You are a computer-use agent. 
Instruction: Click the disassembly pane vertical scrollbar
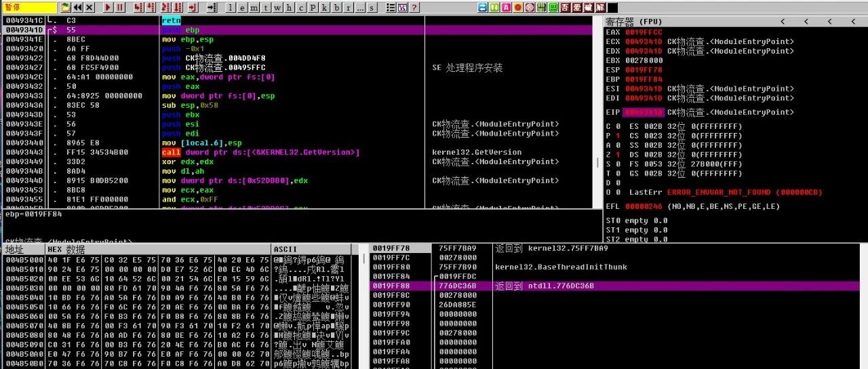pos(597,112)
